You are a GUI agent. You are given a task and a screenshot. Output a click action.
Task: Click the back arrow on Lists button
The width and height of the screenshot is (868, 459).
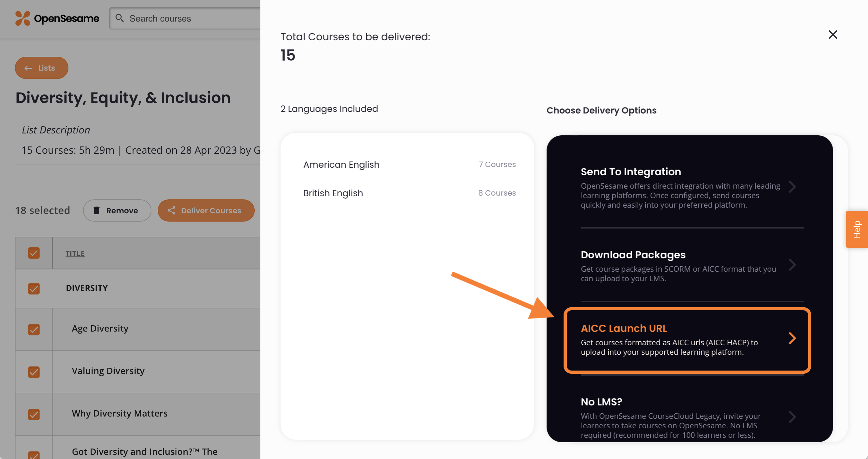[x=28, y=68]
